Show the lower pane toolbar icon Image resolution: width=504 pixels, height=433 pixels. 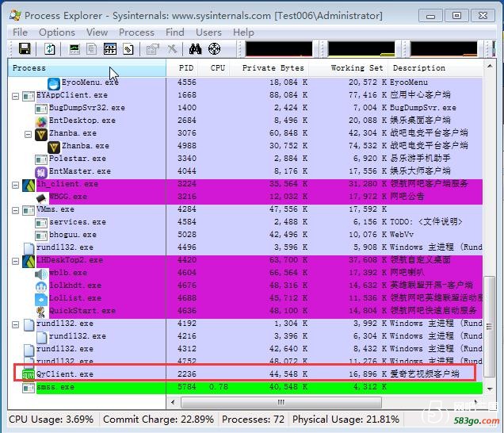coord(110,49)
